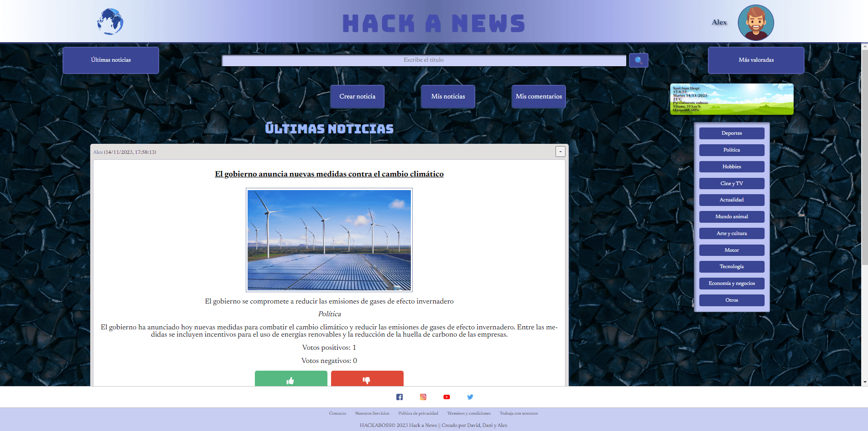Open the Instagram icon in footer
868x431 pixels.
click(423, 397)
